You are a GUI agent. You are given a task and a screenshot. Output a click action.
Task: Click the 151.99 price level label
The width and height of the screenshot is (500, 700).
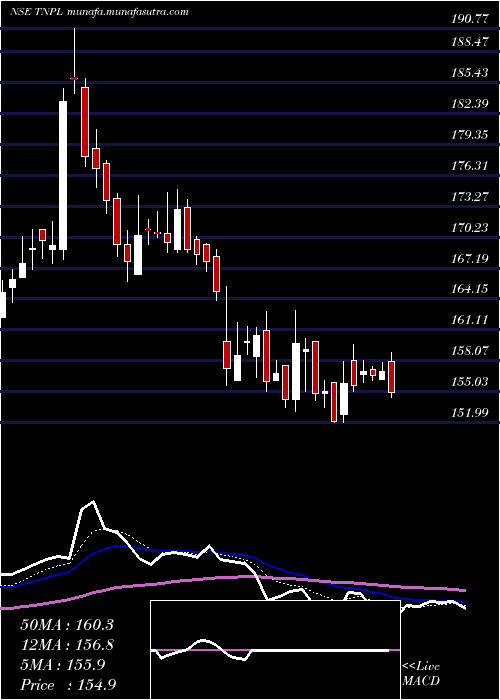pos(470,413)
